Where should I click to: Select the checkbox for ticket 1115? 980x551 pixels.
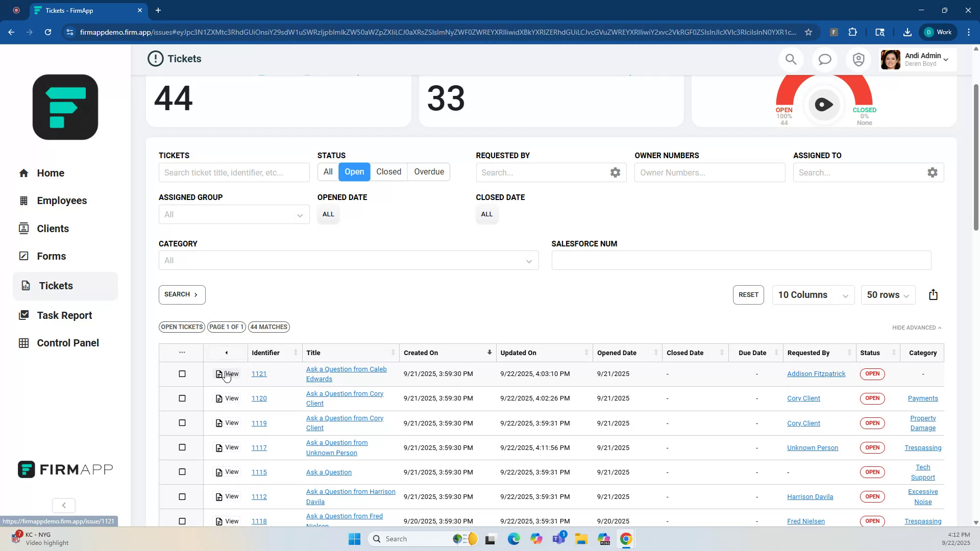pos(182,472)
